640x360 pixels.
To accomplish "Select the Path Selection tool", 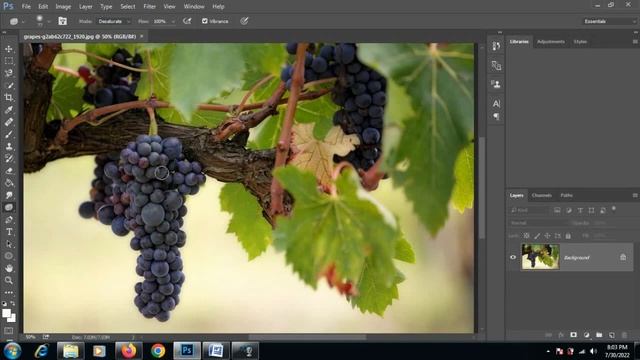I will coord(9,244).
